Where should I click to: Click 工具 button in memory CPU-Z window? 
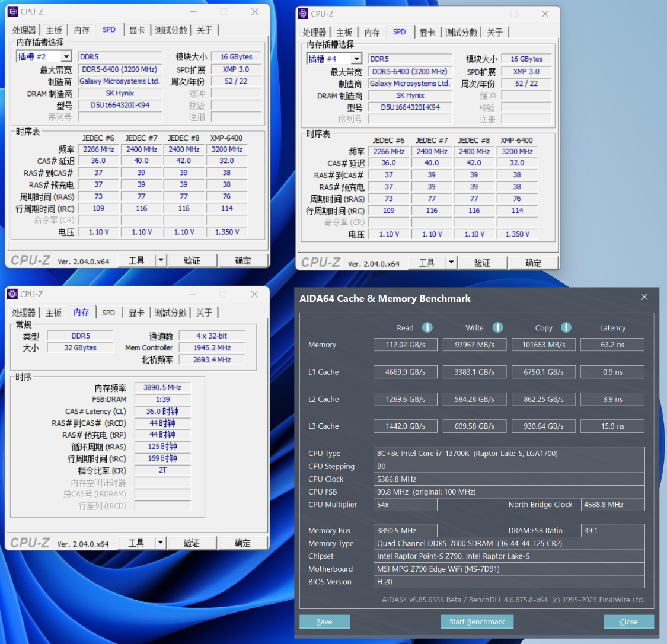tap(136, 543)
